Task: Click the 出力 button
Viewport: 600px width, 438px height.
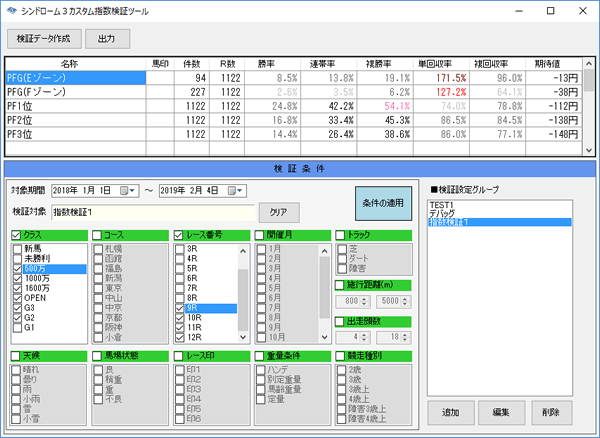Action: (108, 39)
